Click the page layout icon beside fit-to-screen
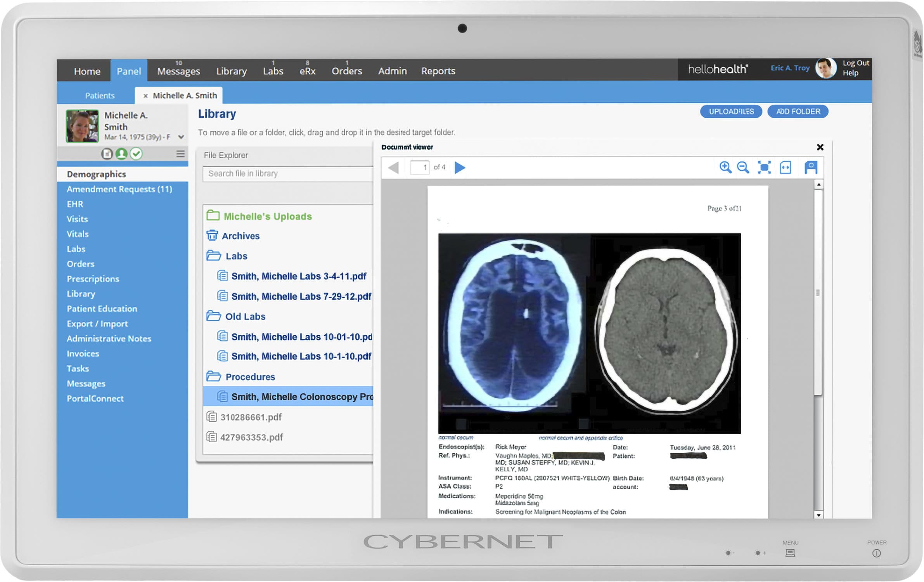 (786, 167)
